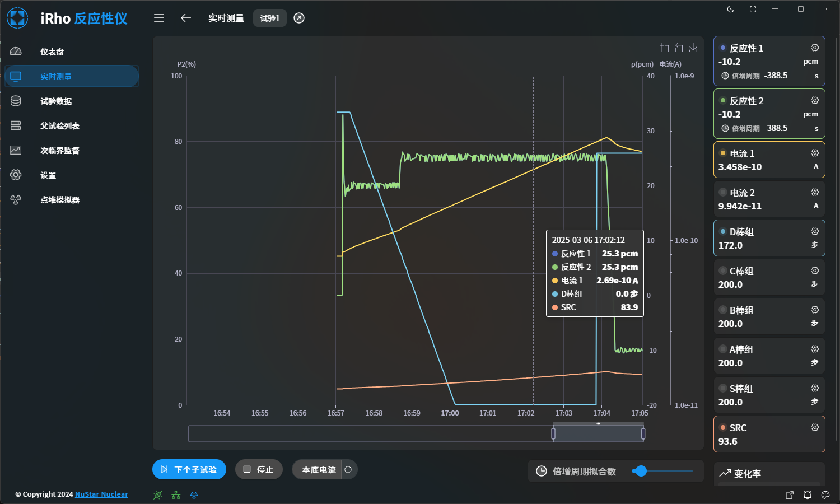Click the 倍增周期拟合数 slider handle
This screenshot has width=840, height=504.
click(x=641, y=471)
